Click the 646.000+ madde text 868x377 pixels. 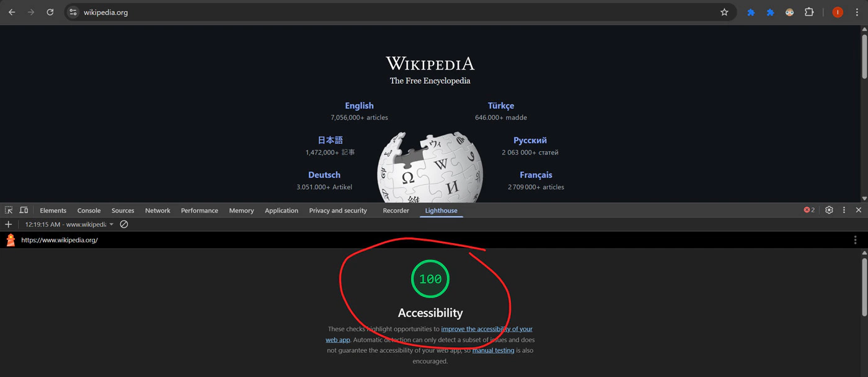[501, 118]
